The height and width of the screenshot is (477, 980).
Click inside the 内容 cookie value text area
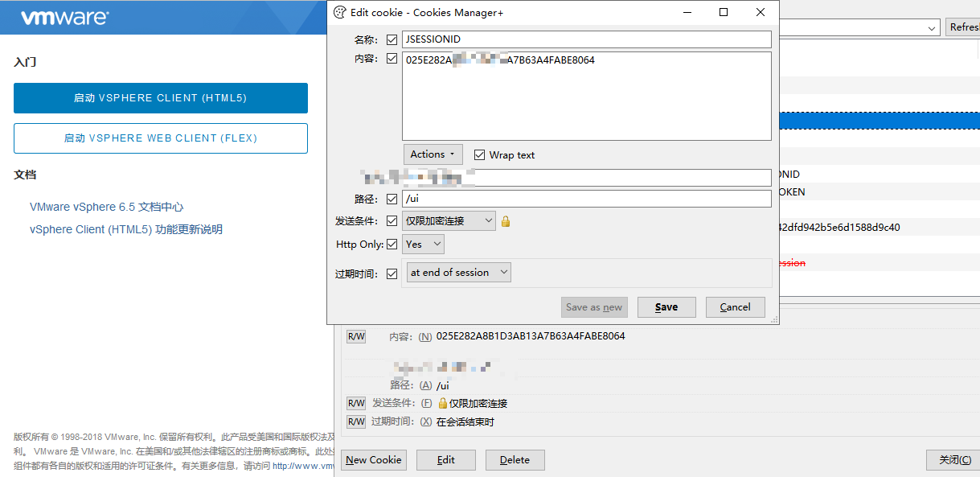coord(587,97)
